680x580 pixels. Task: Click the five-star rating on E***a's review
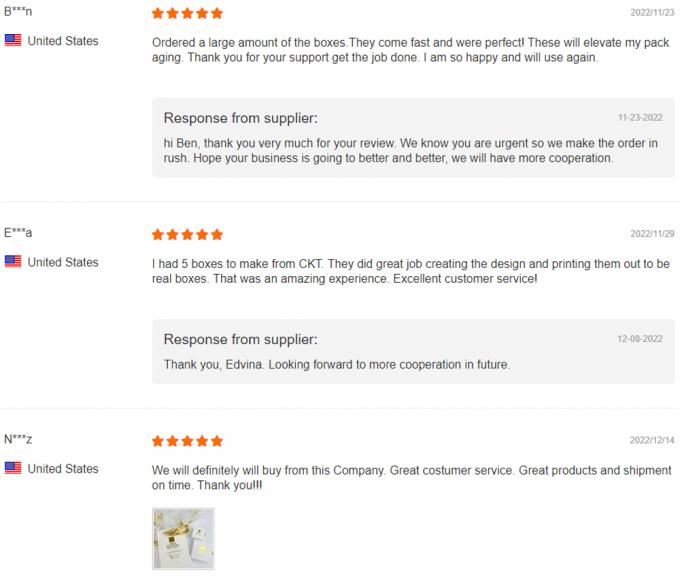tap(187, 235)
